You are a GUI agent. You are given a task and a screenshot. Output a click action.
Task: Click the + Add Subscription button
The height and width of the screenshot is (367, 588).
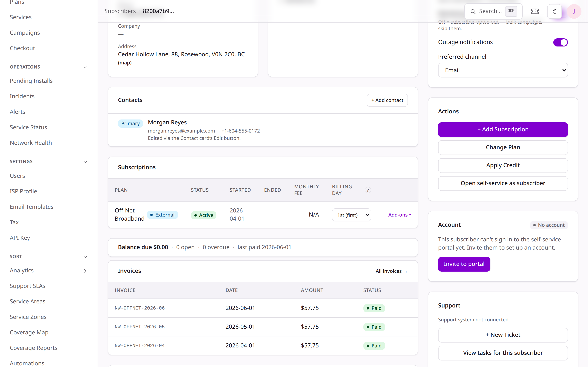[503, 129]
